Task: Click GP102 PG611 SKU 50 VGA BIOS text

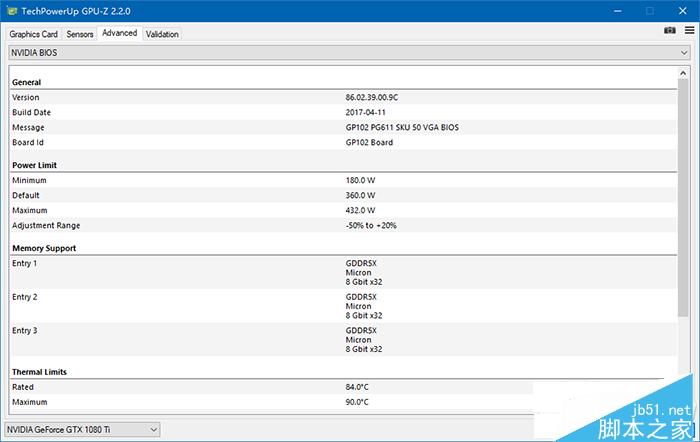Action: click(x=402, y=128)
